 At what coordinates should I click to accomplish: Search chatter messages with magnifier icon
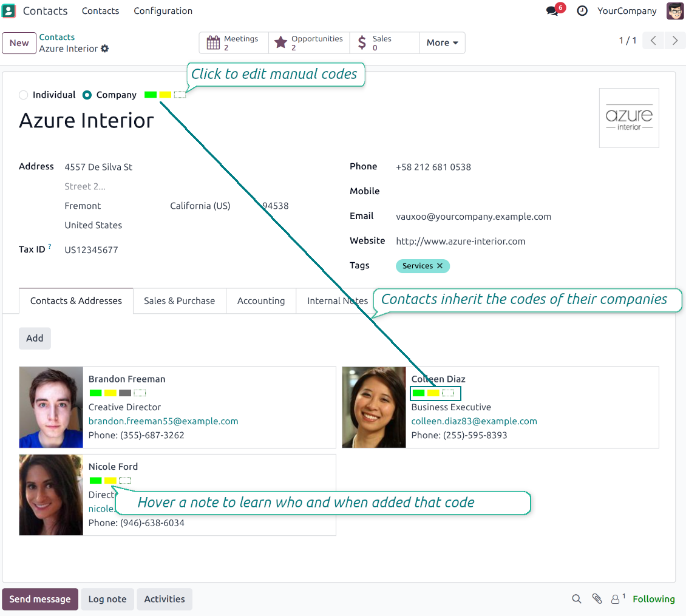(577, 599)
